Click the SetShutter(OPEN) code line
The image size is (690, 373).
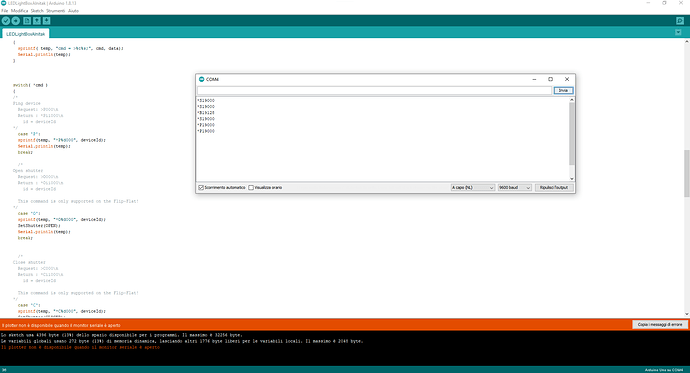(39, 226)
